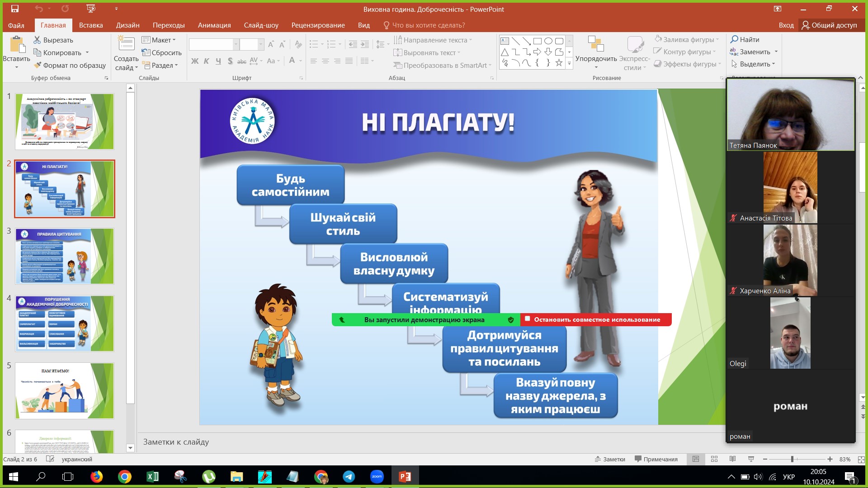Click the Вырезать (cut) scissors button
Viewport: 868px width, 488px height.
coord(53,40)
